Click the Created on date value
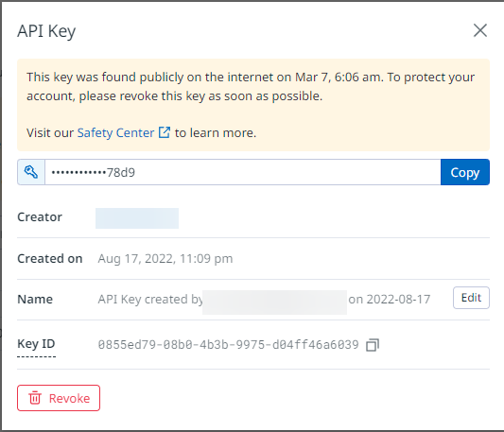Screen dimensions: 504x432 165,258
